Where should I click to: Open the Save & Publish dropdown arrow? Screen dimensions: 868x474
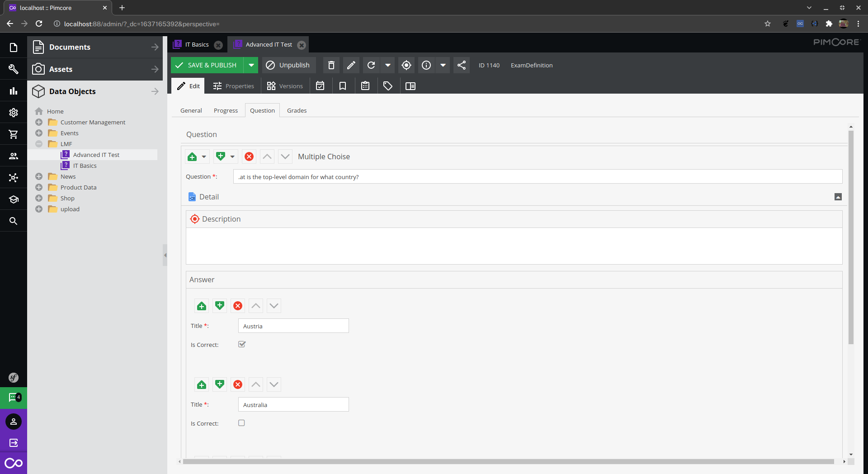[251, 65]
